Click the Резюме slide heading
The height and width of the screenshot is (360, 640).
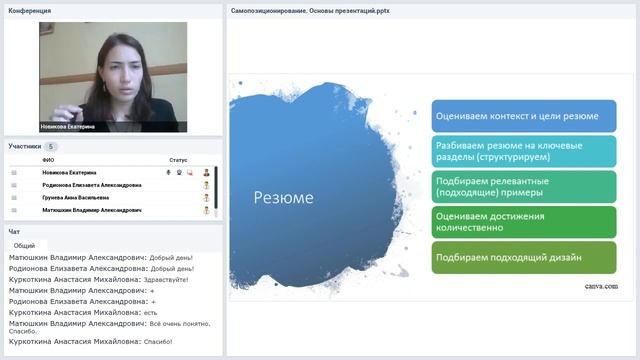pos(284,198)
